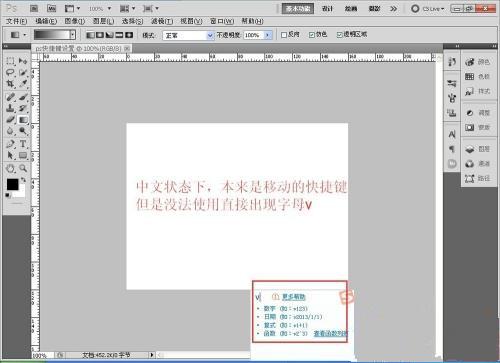Select the Blur tool

click(10, 131)
